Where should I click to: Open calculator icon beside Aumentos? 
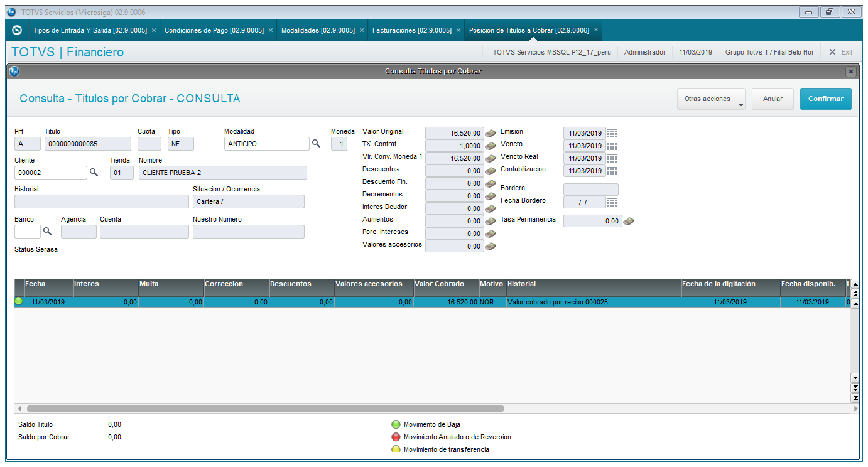pos(491,221)
